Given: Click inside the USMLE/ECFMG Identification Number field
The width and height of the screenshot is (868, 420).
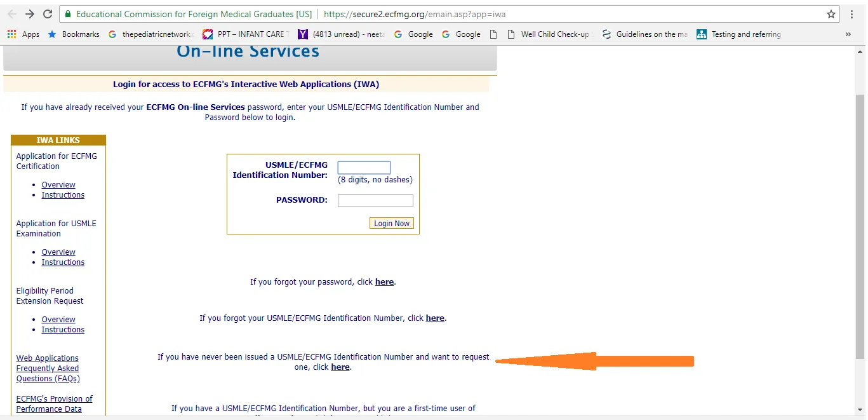Looking at the screenshot, I should click(364, 167).
